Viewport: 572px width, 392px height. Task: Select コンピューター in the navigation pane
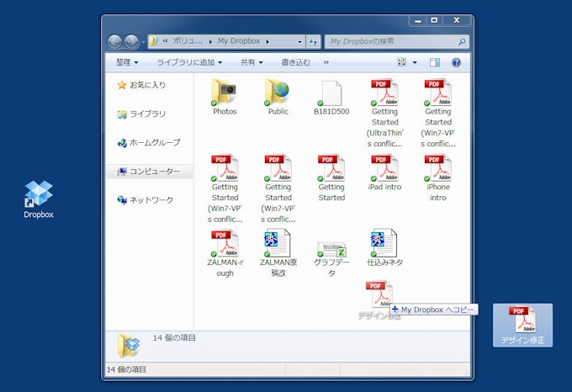click(x=154, y=172)
